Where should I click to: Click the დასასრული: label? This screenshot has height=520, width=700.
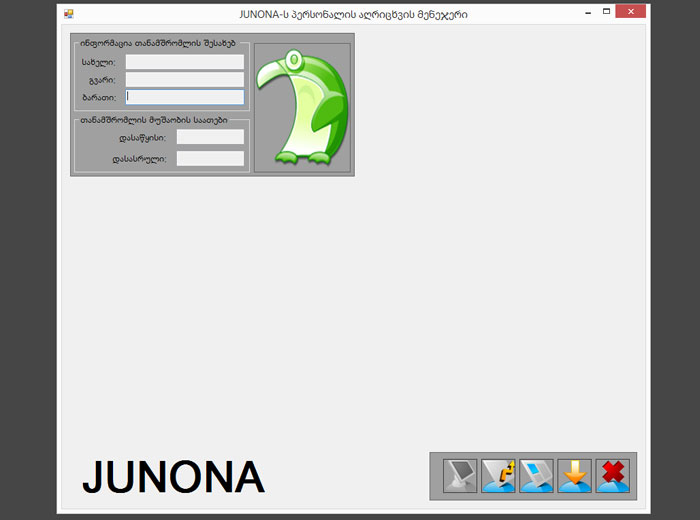[139, 159]
